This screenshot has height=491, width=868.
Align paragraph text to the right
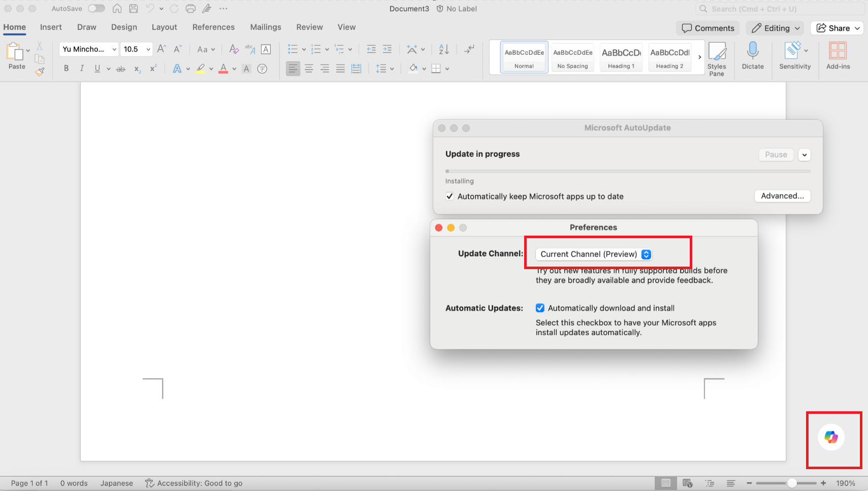point(325,69)
